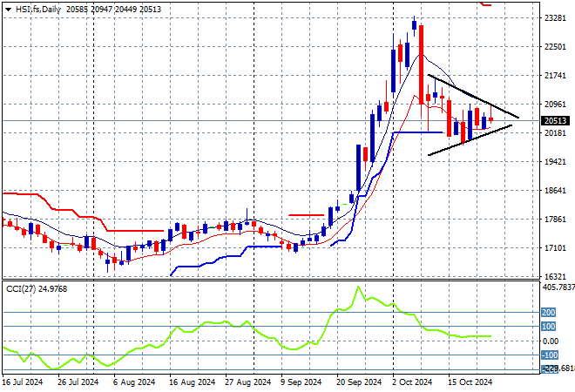
Task: Select the price axis label 18641
Action: point(555,190)
